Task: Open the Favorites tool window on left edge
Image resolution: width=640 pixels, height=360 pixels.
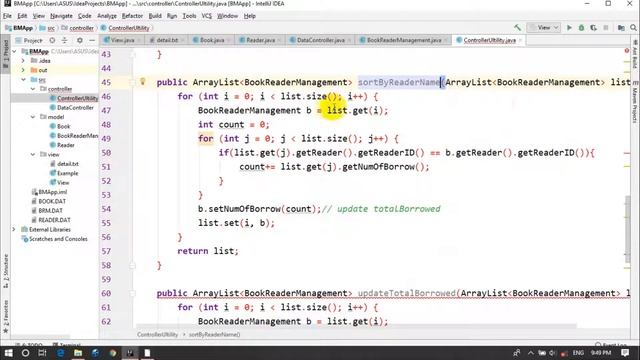Action: coord(6,316)
